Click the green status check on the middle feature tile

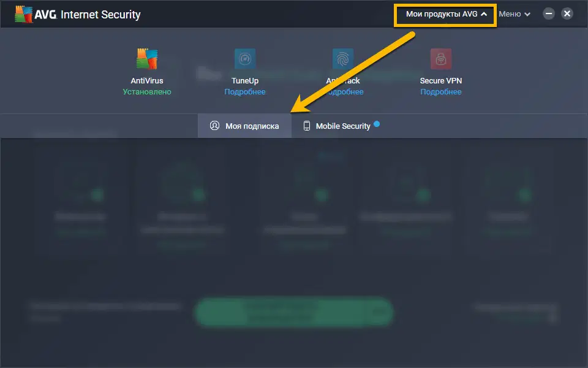click(323, 194)
